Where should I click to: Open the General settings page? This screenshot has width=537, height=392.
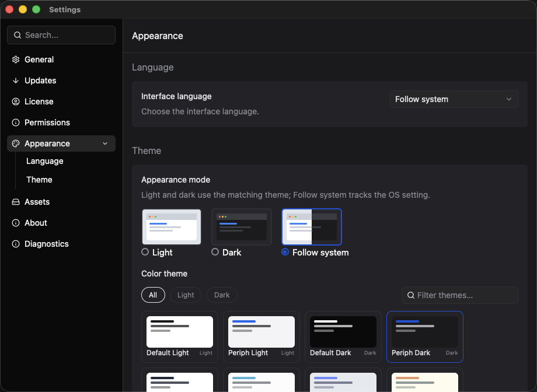pos(61,60)
